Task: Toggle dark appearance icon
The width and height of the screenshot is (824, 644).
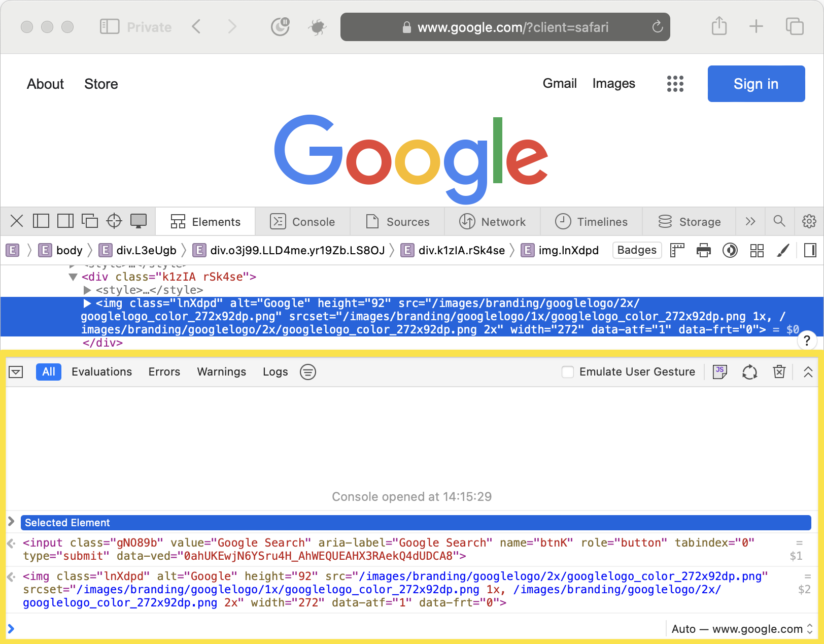Action: point(730,250)
